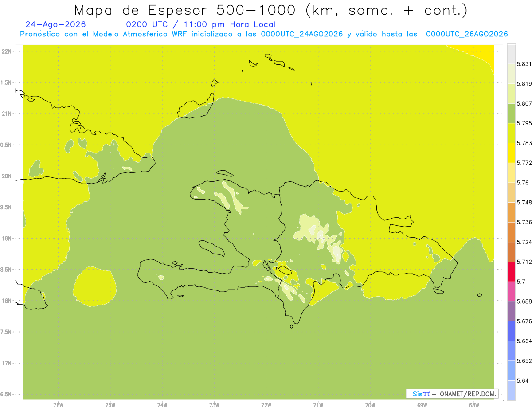Click the 5.831 value on the color scale

(524, 64)
